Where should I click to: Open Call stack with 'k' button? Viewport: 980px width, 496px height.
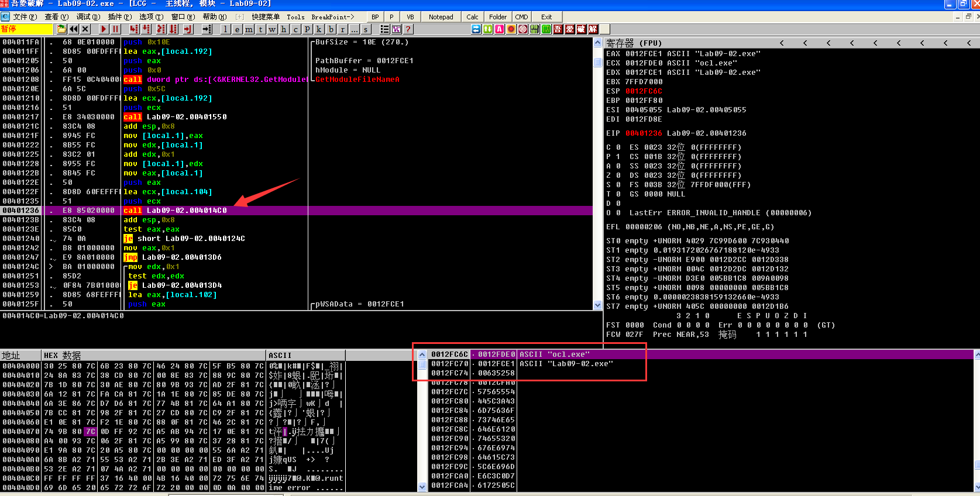[319, 29]
